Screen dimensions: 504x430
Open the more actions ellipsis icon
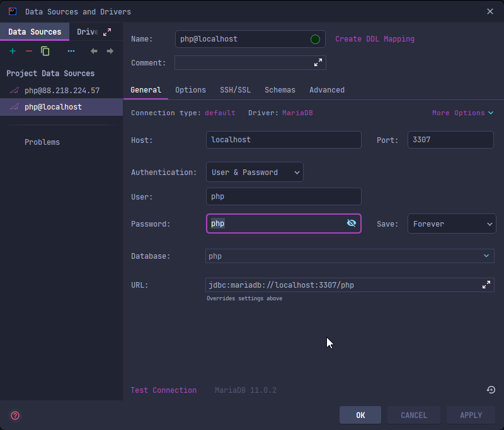71,51
